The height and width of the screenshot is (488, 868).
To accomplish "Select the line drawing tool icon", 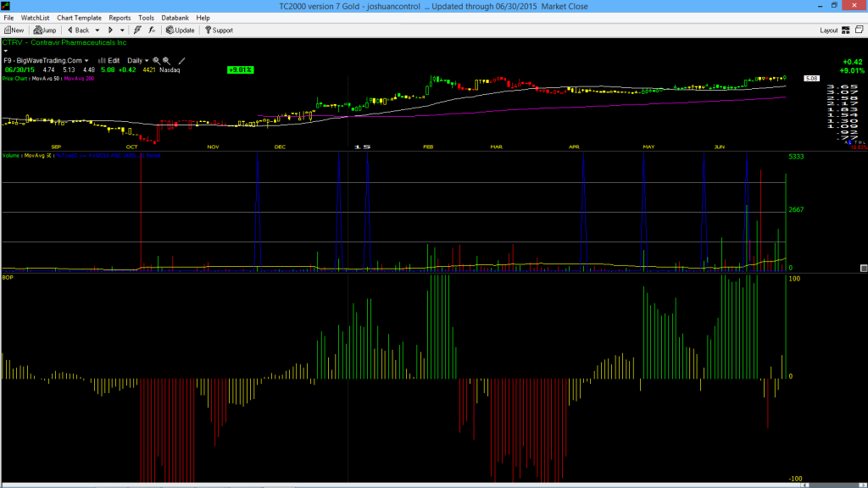I will (181, 61).
